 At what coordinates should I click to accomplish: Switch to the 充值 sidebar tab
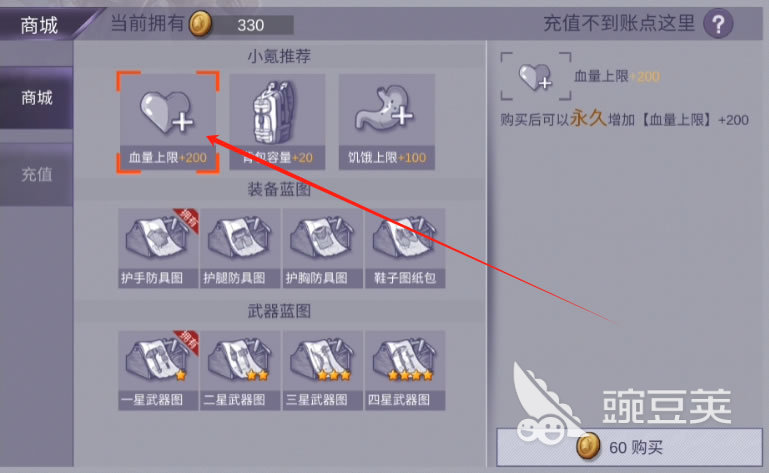click(36, 174)
